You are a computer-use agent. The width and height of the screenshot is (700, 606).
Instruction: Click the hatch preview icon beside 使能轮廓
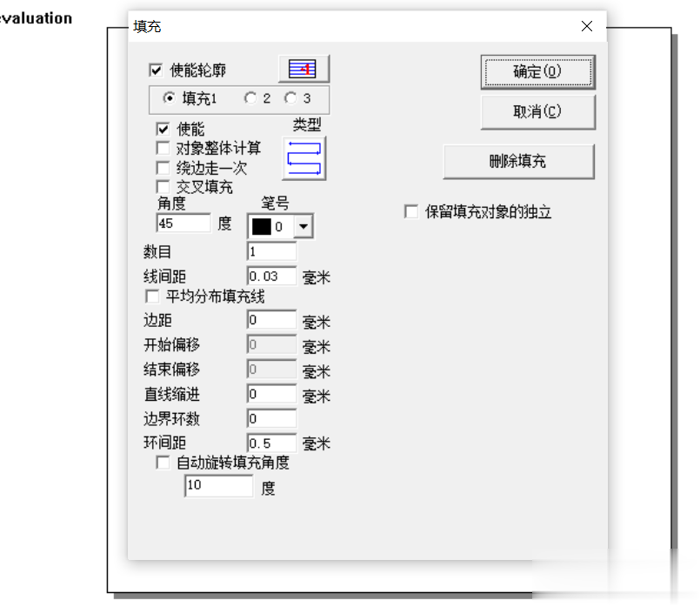tap(303, 69)
